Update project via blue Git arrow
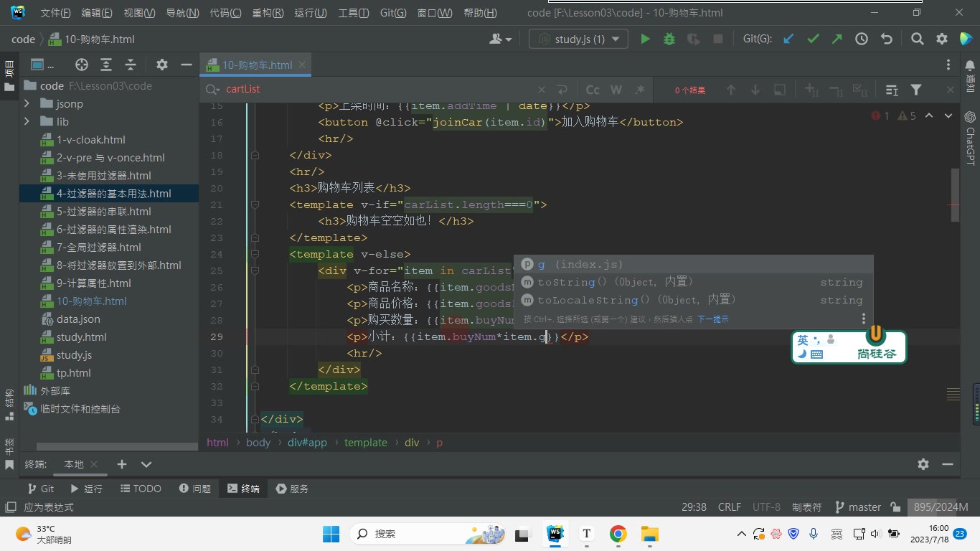This screenshot has height=551, width=980. (x=788, y=39)
